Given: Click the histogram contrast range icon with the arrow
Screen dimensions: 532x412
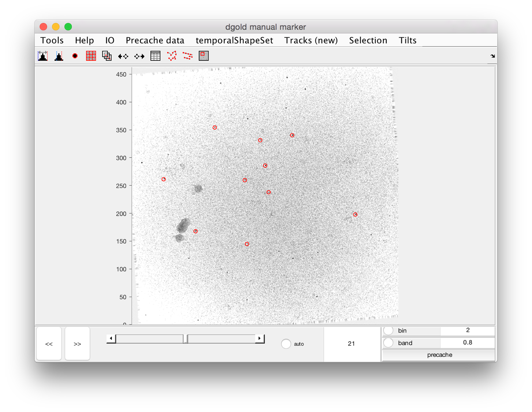Looking at the screenshot, I should tap(43, 56).
